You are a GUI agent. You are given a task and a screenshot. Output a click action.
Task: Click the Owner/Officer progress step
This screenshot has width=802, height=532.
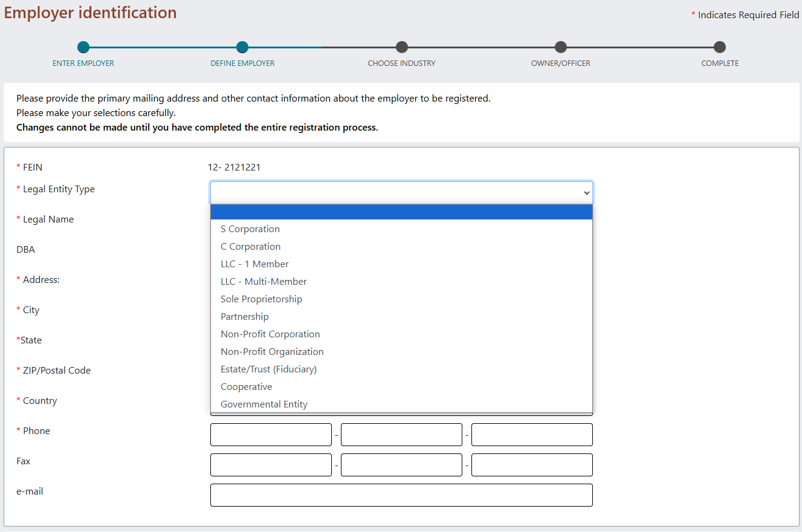(x=560, y=47)
